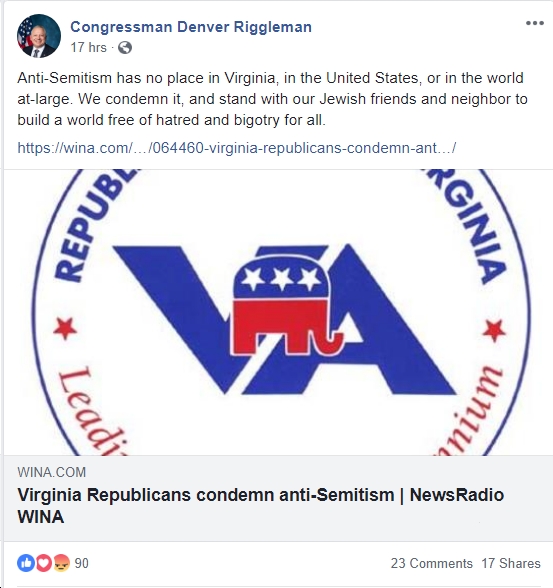Click the red star on logo's left
The height and width of the screenshot is (588, 553).
pyautogui.click(x=65, y=328)
